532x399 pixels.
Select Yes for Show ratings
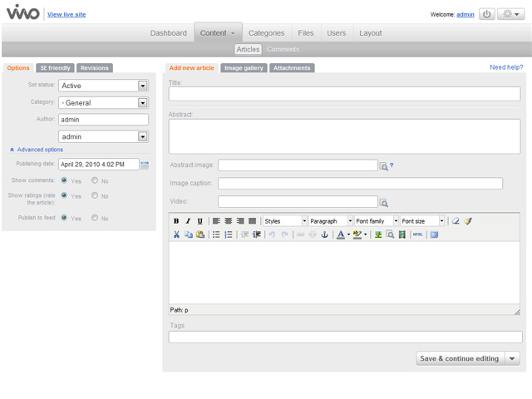click(64, 195)
